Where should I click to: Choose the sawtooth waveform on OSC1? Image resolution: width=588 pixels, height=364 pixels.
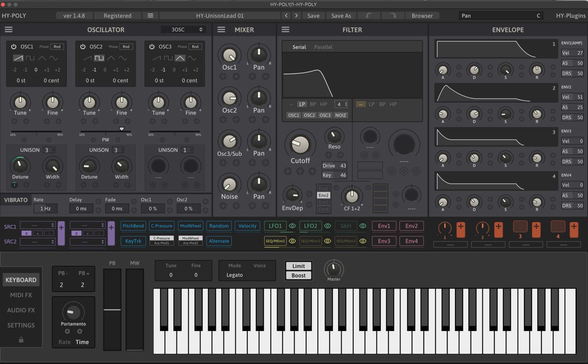tap(18, 58)
